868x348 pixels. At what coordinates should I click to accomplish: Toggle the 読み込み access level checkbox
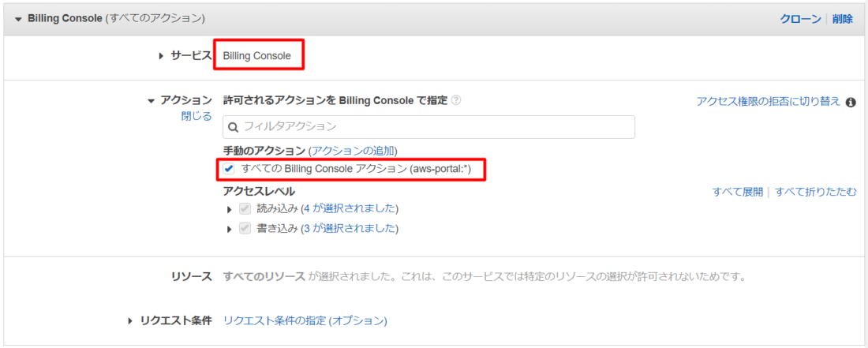click(x=244, y=209)
